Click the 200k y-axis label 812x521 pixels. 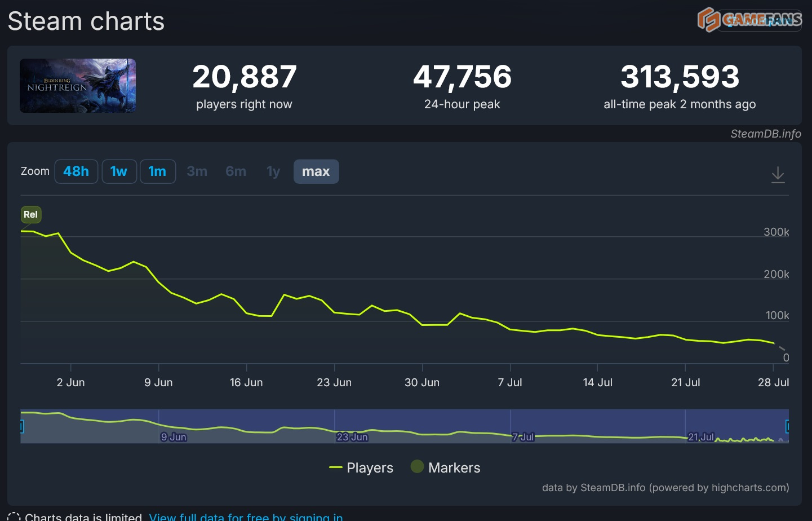776,274
